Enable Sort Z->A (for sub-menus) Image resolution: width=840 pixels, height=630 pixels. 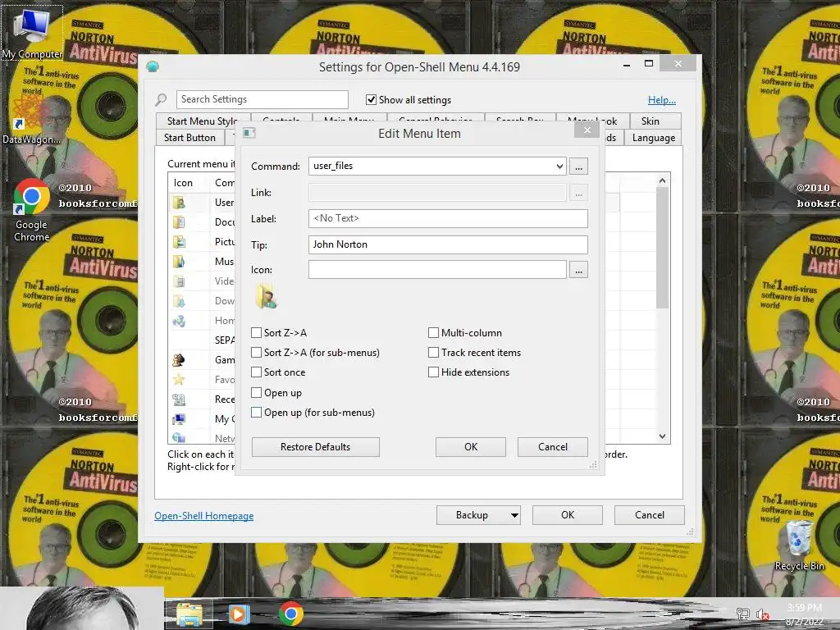click(x=256, y=353)
